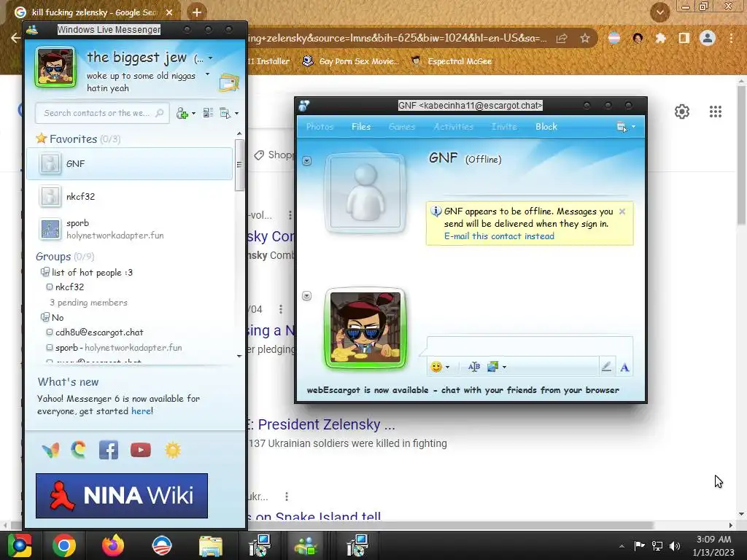The height and width of the screenshot is (560, 747).
Task: Click the YouTube icon in the Messenger bottom row
Action: coord(141,449)
